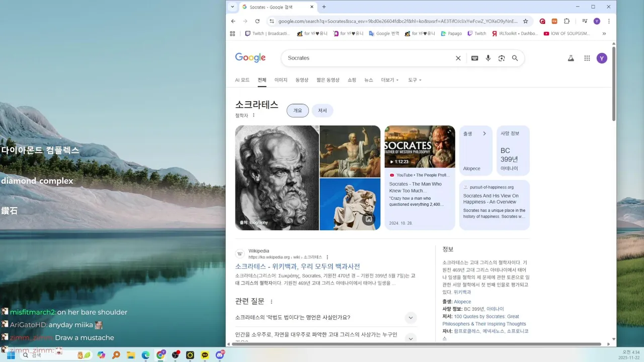This screenshot has width=644, height=362.
Task: Expand the '악법도 법이다' question
Action: pyautogui.click(x=411, y=318)
